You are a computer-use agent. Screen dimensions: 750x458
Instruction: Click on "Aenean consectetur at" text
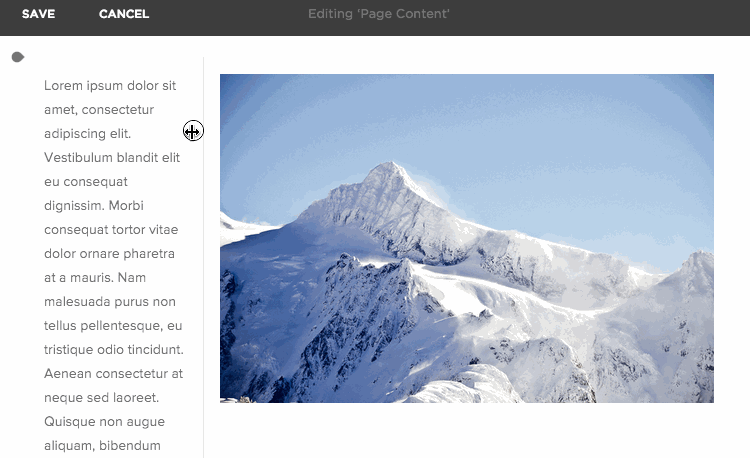click(x=113, y=374)
